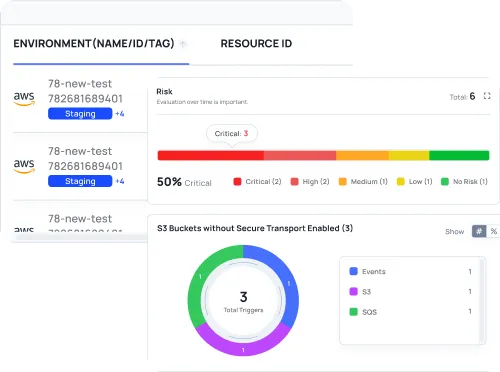Expand the Risk panel to fullscreen
The height and width of the screenshot is (372, 500).
point(487,96)
